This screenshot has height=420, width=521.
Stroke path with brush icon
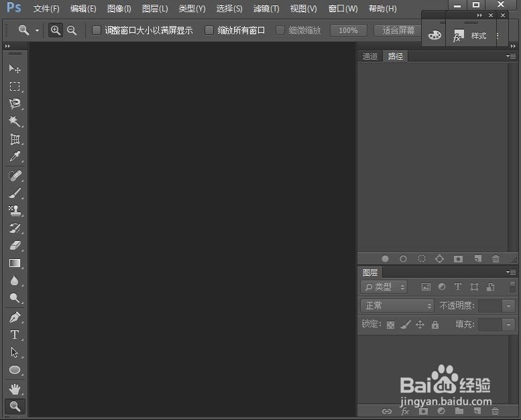[x=403, y=258]
